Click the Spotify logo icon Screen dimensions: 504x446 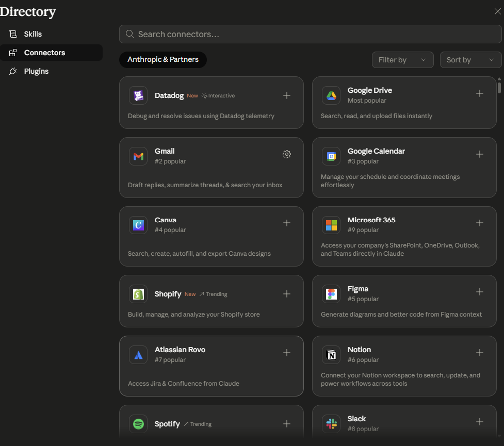pyautogui.click(x=138, y=424)
